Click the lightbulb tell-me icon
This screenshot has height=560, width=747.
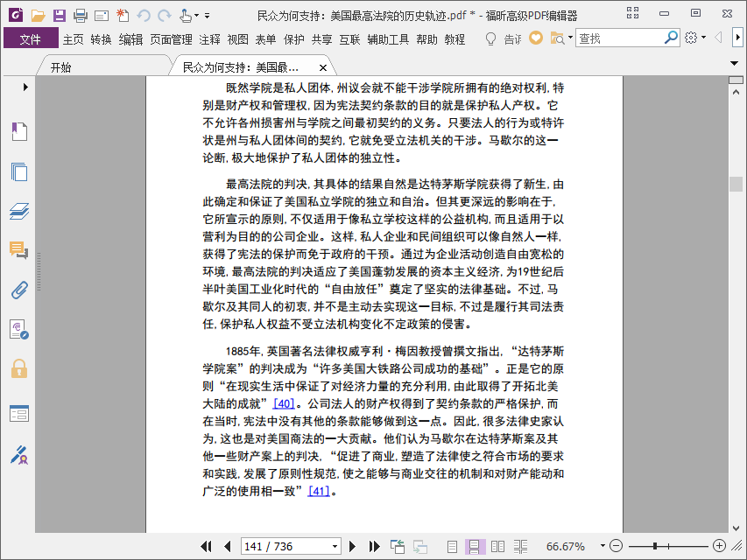490,38
